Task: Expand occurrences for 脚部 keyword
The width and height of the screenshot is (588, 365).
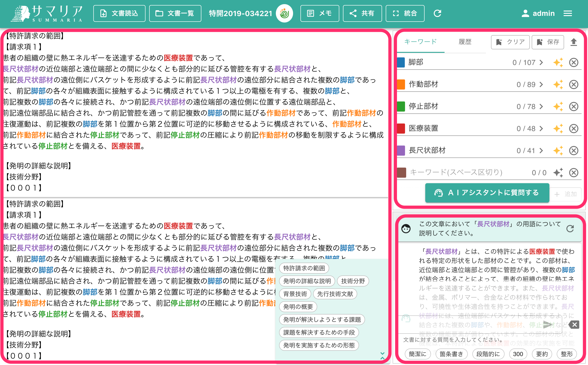Action: click(541, 62)
